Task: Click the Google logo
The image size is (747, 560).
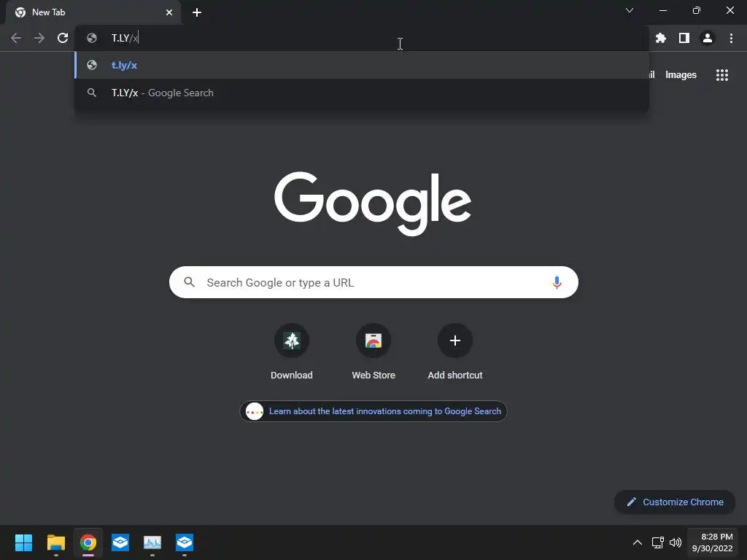Action: pos(373,203)
